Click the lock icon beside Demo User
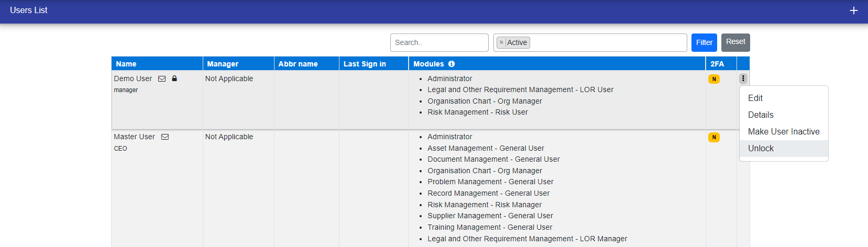Image resolution: width=868 pixels, height=247 pixels. tap(174, 78)
